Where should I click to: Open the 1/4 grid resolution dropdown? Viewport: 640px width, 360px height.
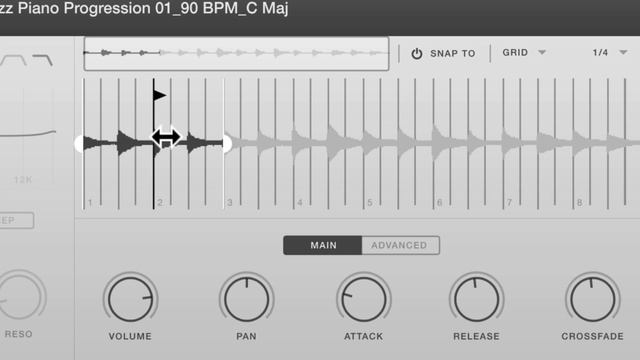coord(610,53)
